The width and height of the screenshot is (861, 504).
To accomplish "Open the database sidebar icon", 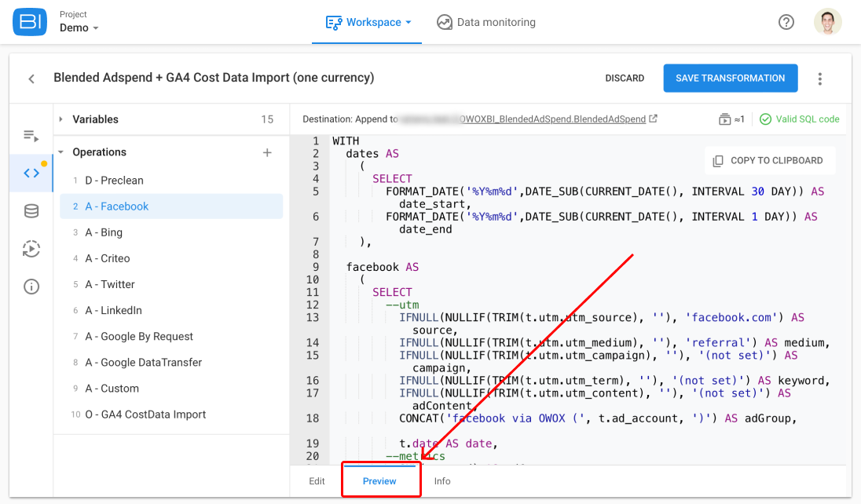I will [x=31, y=211].
